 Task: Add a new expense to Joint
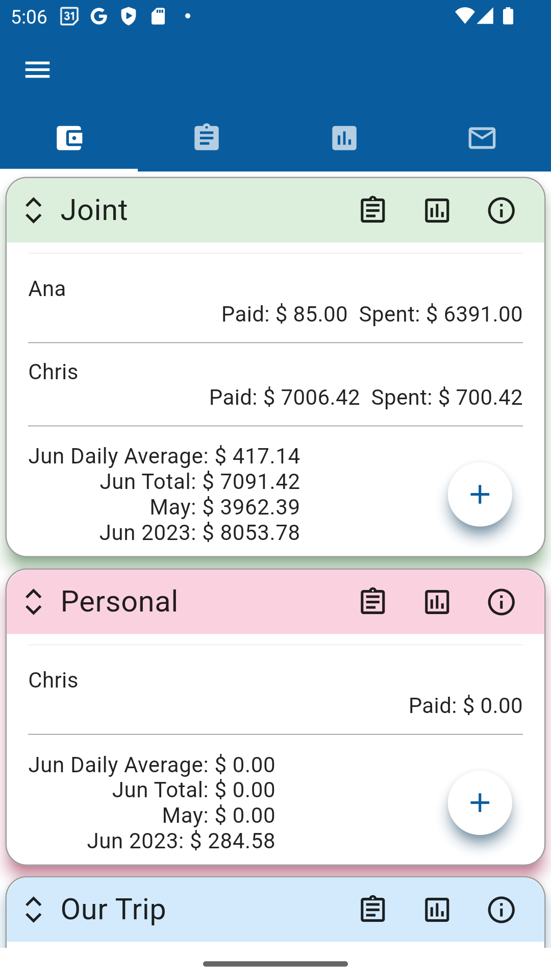click(x=480, y=494)
